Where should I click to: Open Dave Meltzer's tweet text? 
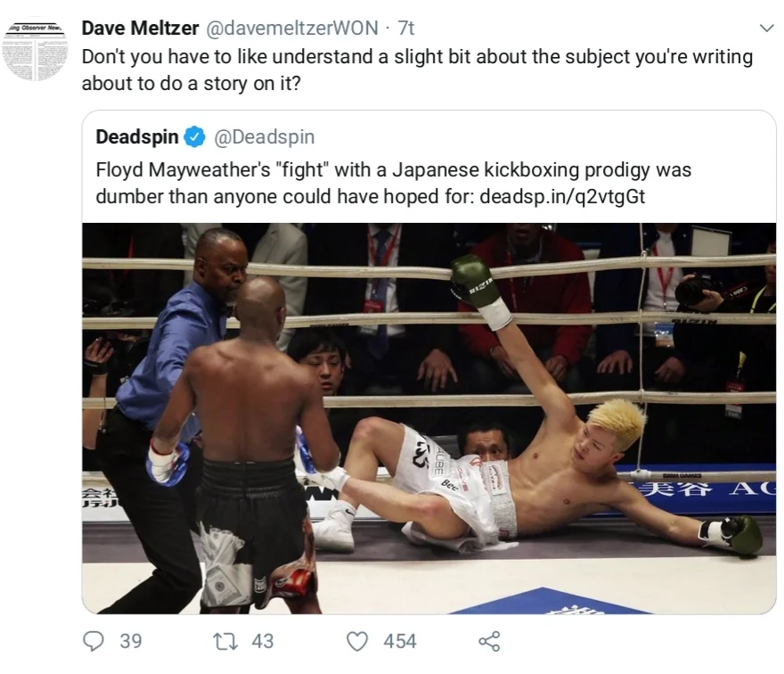pyautogui.click(x=417, y=70)
